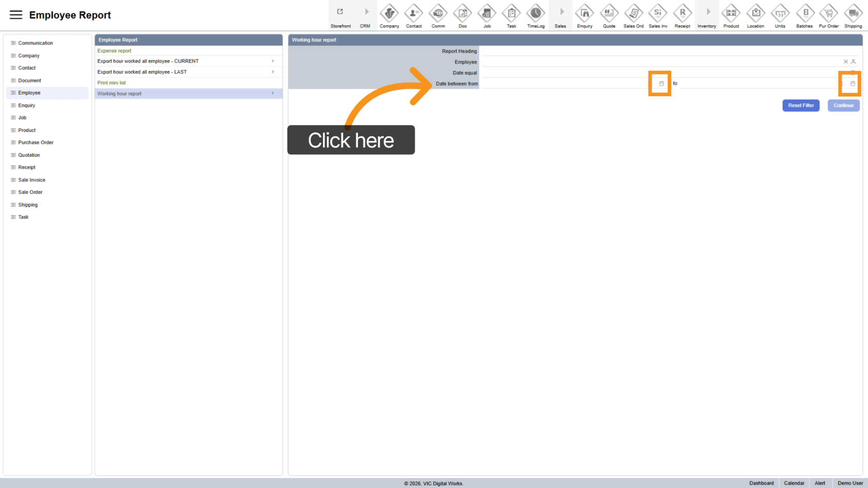Click the Company toolbar icon
Image resolution: width=868 pixels, height=488 pixels.
pos(389,13)
